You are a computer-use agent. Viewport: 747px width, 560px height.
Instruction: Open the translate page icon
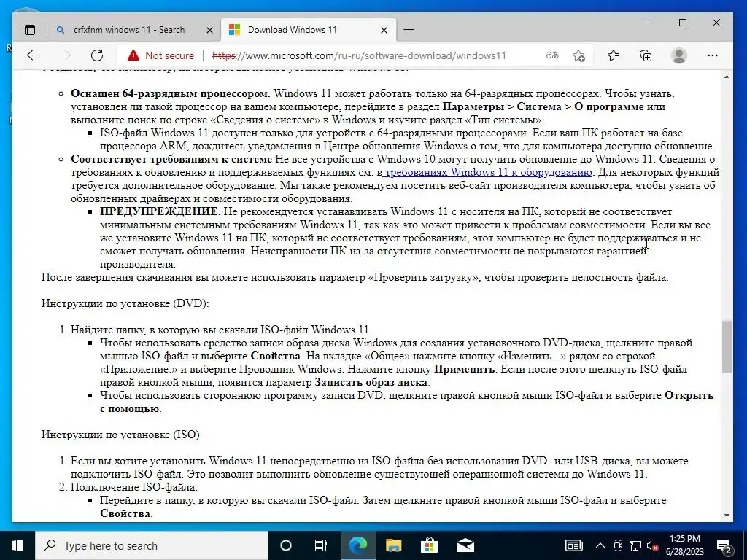pyautogui.click(x=551, y=55)
